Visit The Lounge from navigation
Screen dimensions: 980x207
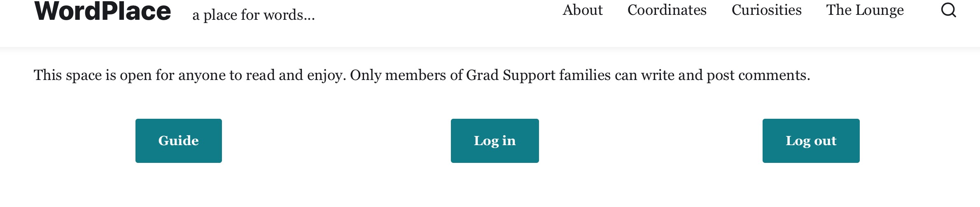point(865,10)
